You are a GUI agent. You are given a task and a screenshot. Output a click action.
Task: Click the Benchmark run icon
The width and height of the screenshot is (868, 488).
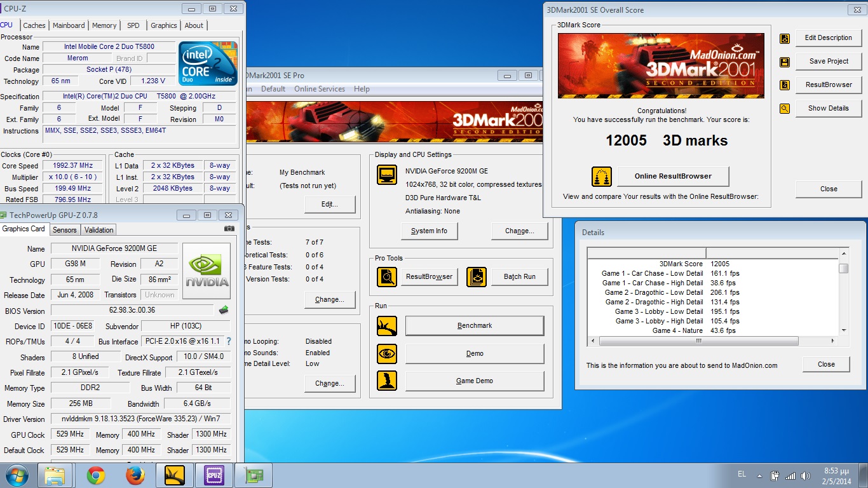(387, 326)
